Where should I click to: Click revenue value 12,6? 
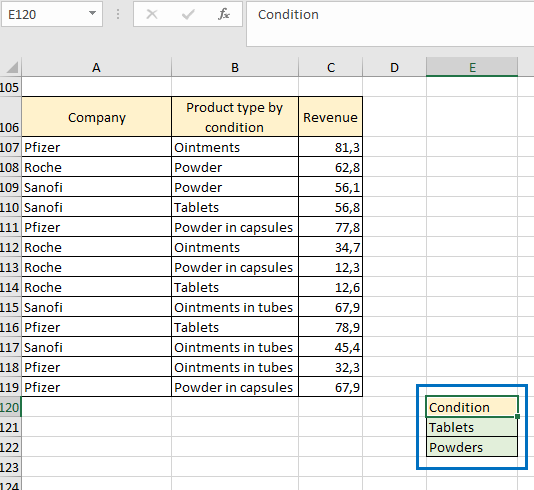tap(330, 287)
